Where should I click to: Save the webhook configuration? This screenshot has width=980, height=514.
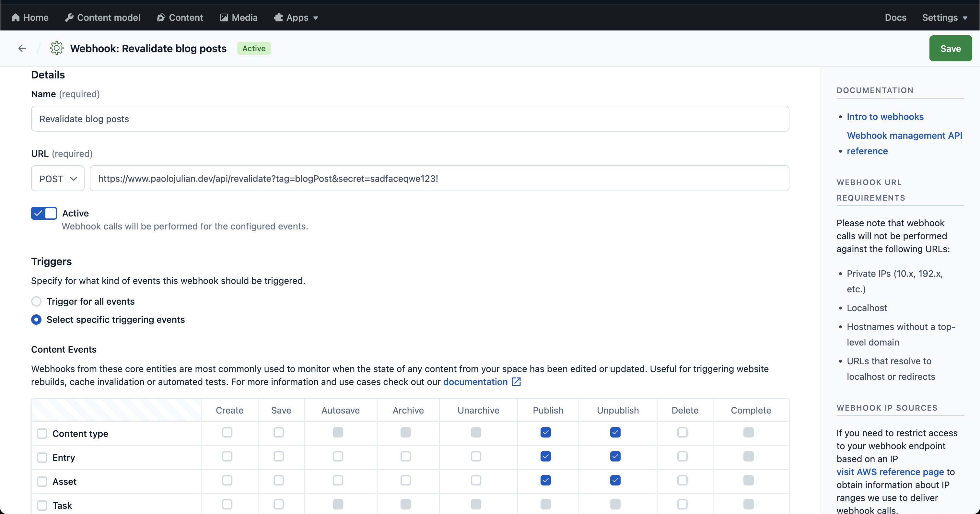(951, 48)
